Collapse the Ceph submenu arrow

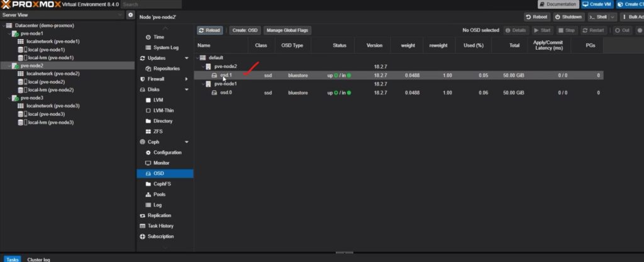[x=187, y=142]
